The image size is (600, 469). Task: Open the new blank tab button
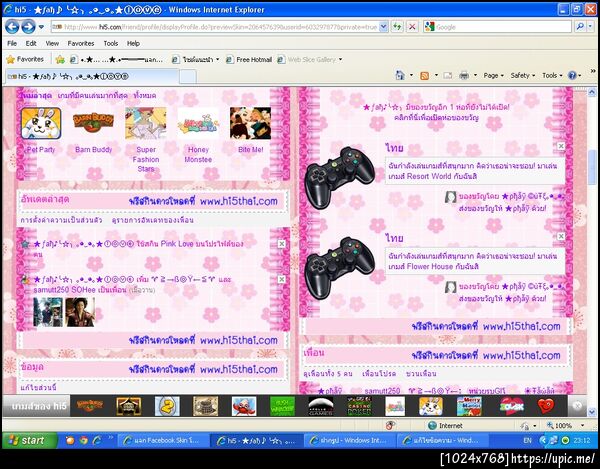[188, 77]
